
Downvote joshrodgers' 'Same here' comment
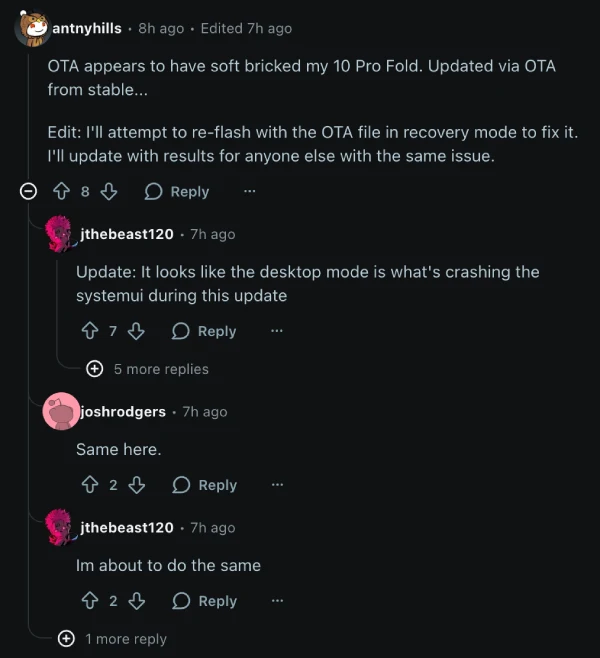137,485
